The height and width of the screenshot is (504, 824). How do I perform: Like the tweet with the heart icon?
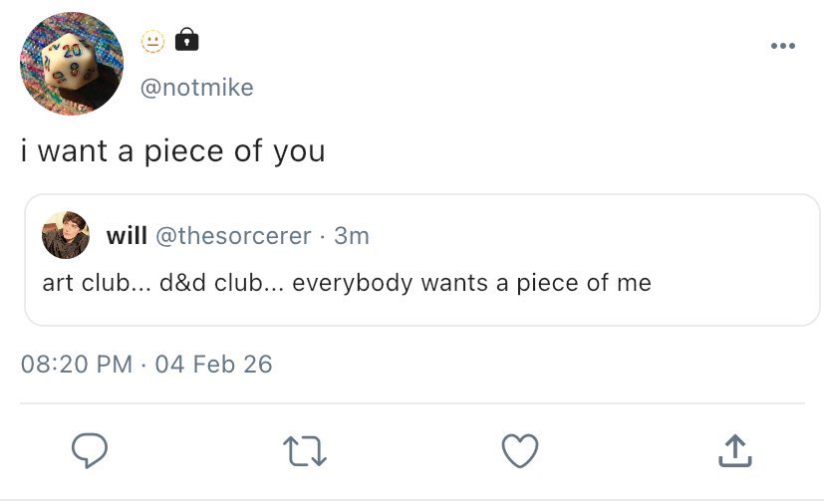tap(519, 450)
